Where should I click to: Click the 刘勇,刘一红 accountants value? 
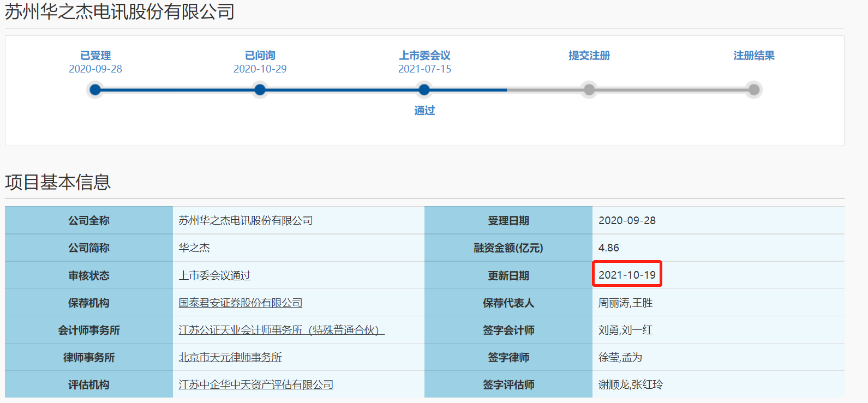click(x=626, y=330)
